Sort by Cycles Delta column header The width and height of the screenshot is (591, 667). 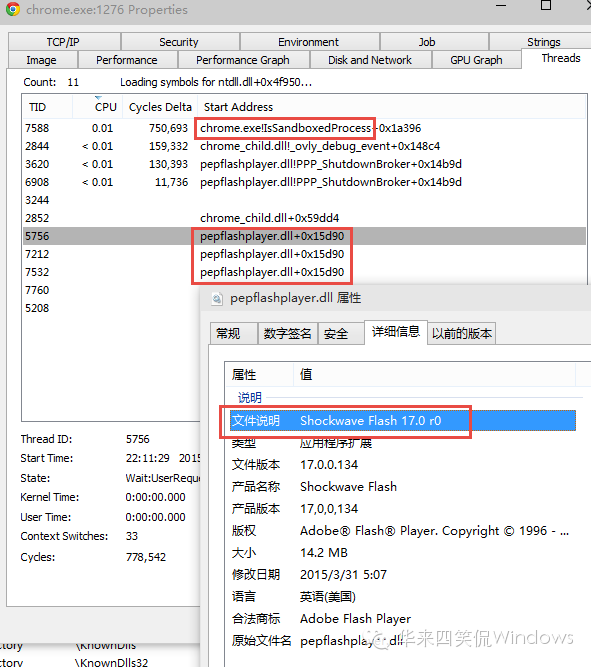point(160,107)
